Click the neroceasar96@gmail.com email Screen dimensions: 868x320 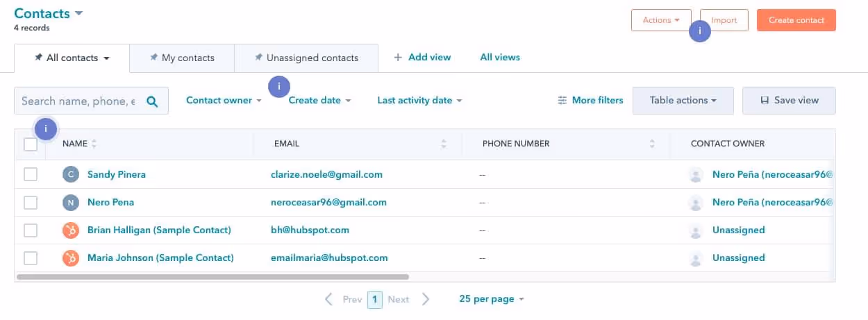pos(328,202)
